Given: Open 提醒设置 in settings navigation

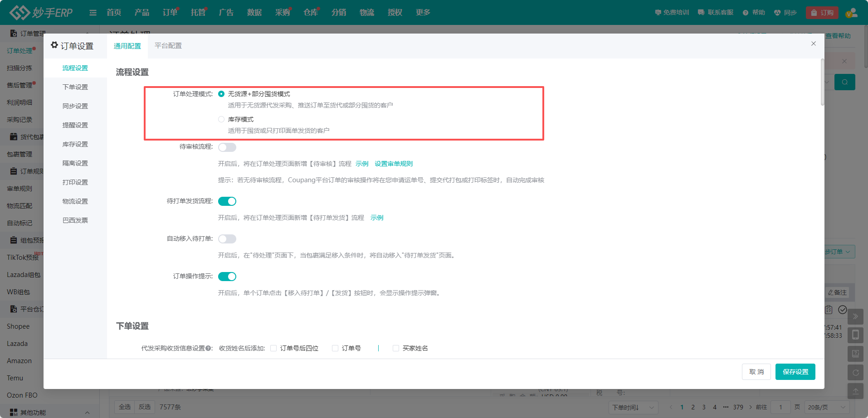Looking at the screenshot, I should pyautogui.click(x=75, y=125).
